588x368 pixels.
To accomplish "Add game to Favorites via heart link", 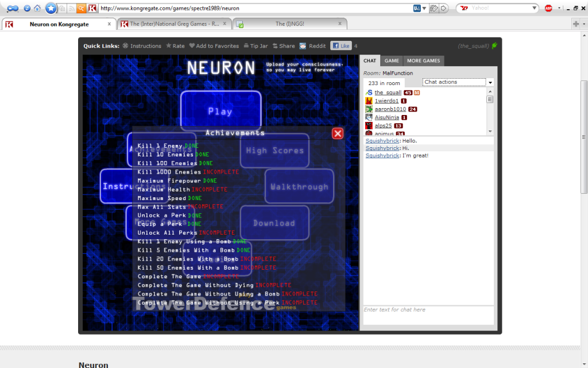I will click(x=214, y=46).
